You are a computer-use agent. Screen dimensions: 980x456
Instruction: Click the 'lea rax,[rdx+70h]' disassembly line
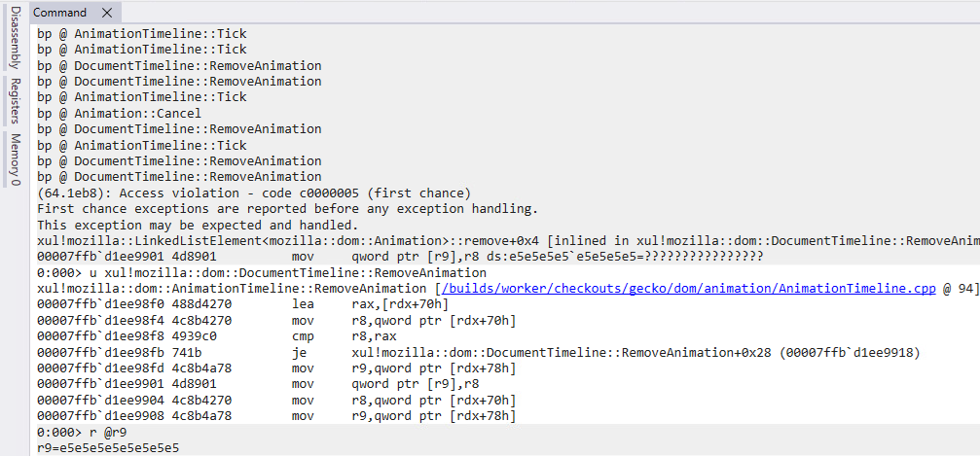click(x=242, y=304)
